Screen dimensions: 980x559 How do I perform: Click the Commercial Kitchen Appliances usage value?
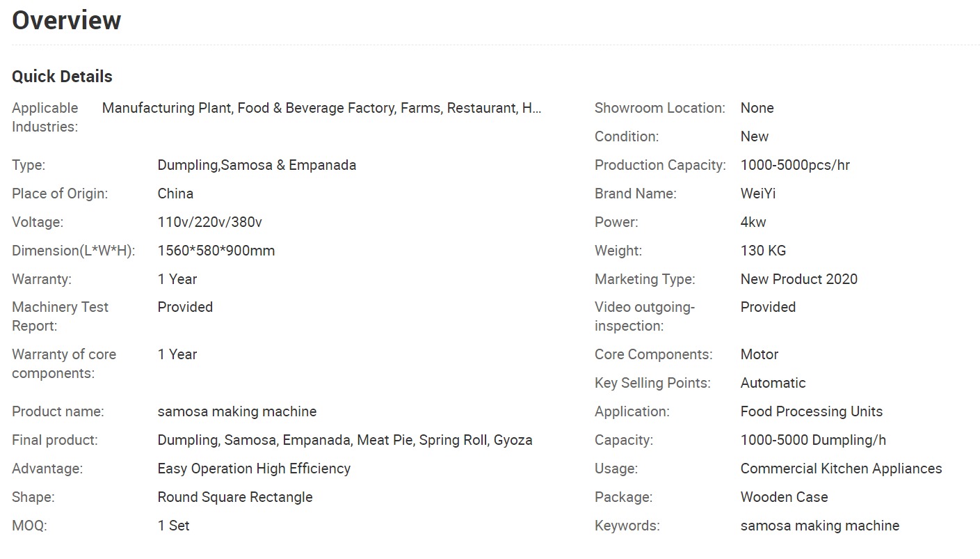tap(841, 469)
